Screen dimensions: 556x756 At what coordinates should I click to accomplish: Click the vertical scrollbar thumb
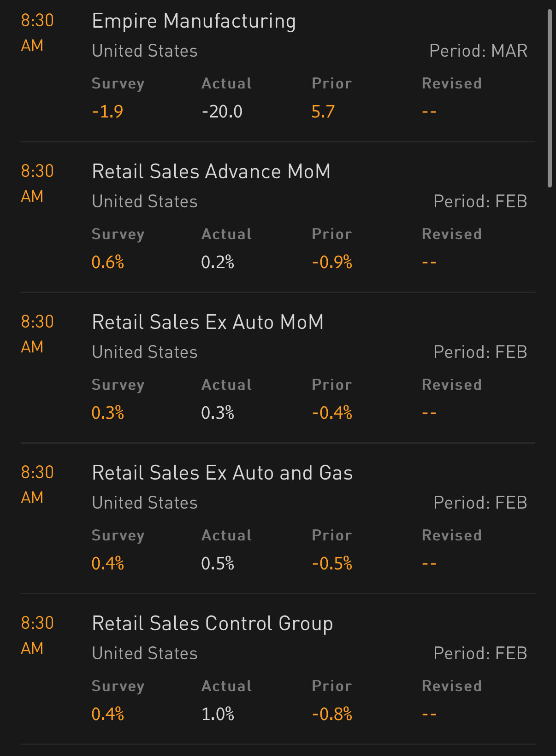click(x=549, y=98)
